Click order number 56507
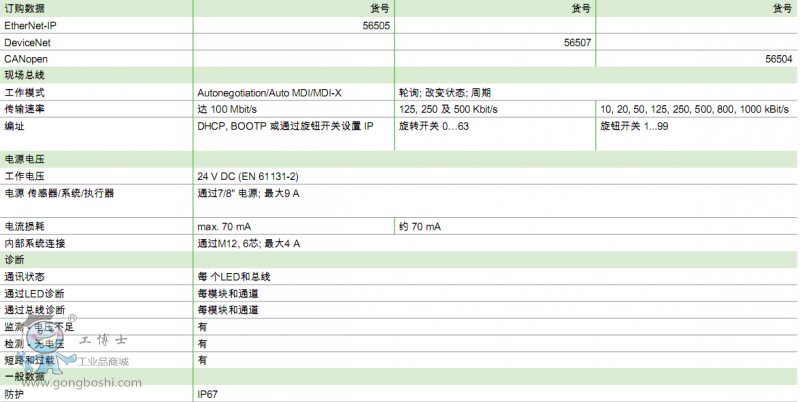Screen dimensions: 800x402 coord(577,43)
